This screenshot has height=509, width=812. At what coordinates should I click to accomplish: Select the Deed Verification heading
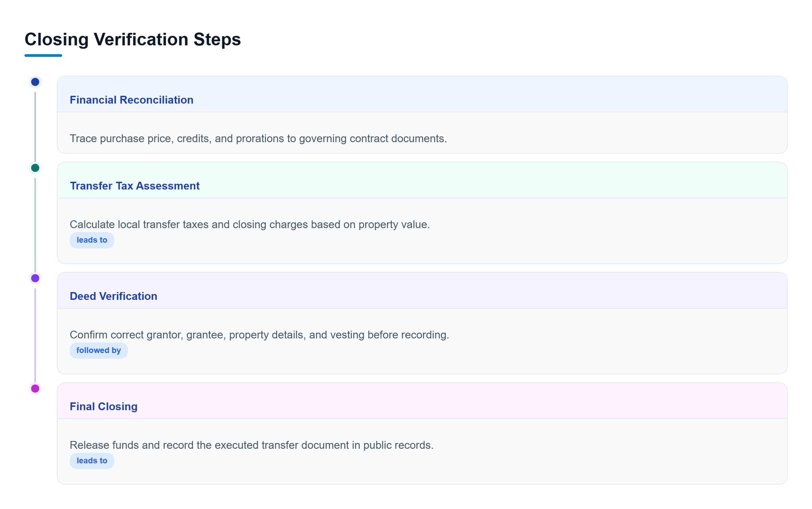pos(113,296)
